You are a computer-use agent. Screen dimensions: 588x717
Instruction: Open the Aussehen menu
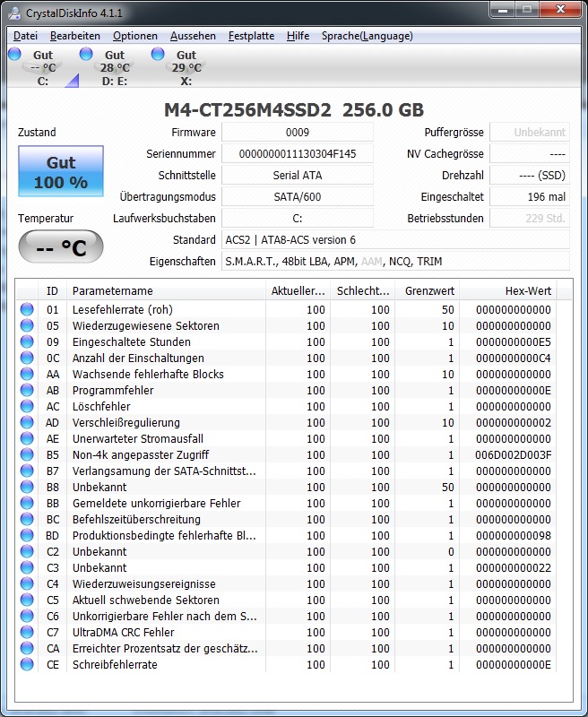pyautogui.click(x=193, y=36)
